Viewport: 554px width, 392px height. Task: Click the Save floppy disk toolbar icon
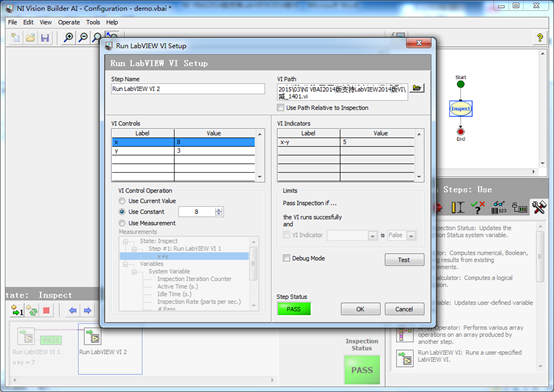(45, 37)
